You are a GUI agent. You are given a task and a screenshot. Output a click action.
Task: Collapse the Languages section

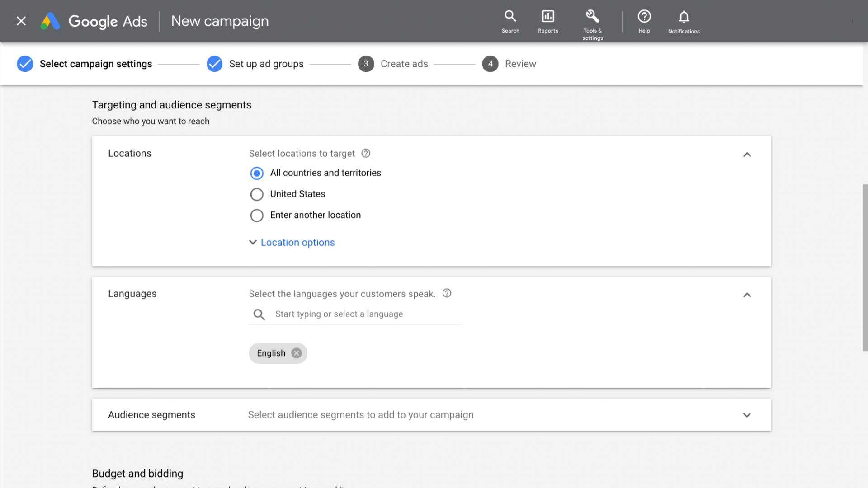(x=747, y=295)
